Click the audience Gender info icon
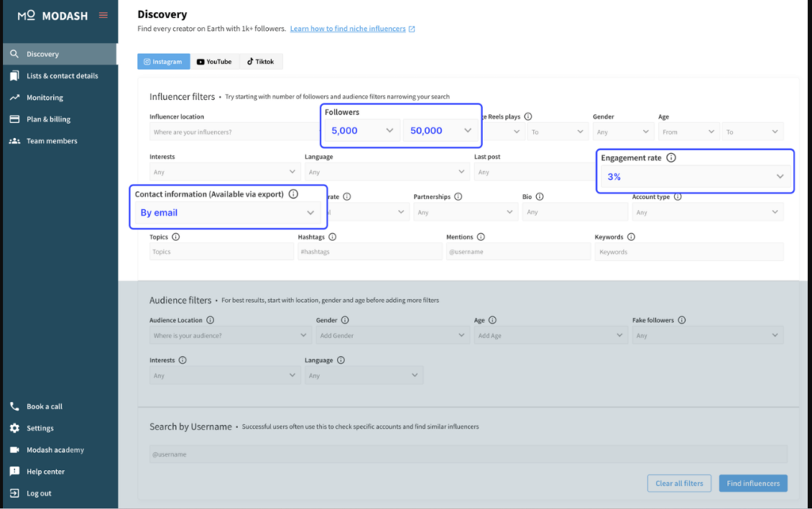This screenshot has width=812, height=509. point(345,320)
